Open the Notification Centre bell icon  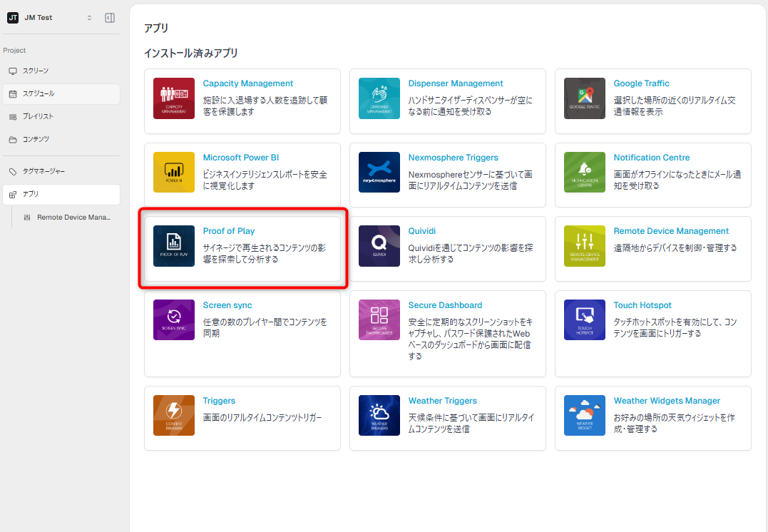coord(584,173)
